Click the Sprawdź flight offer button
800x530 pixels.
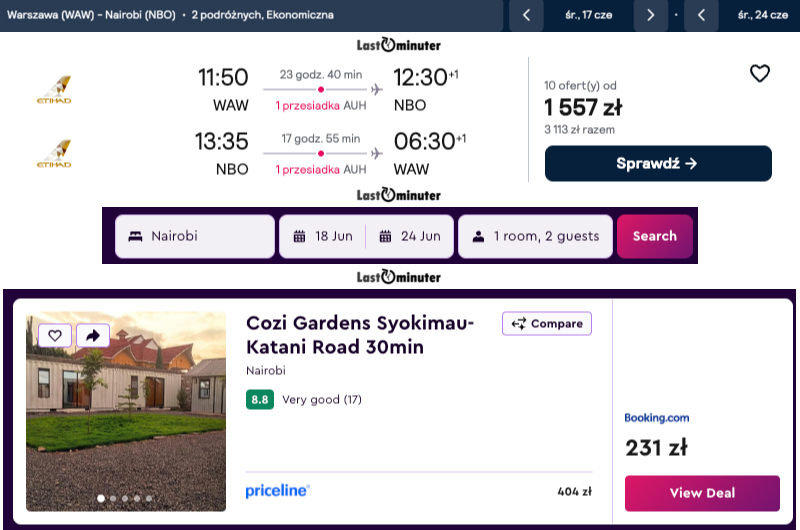658,163
